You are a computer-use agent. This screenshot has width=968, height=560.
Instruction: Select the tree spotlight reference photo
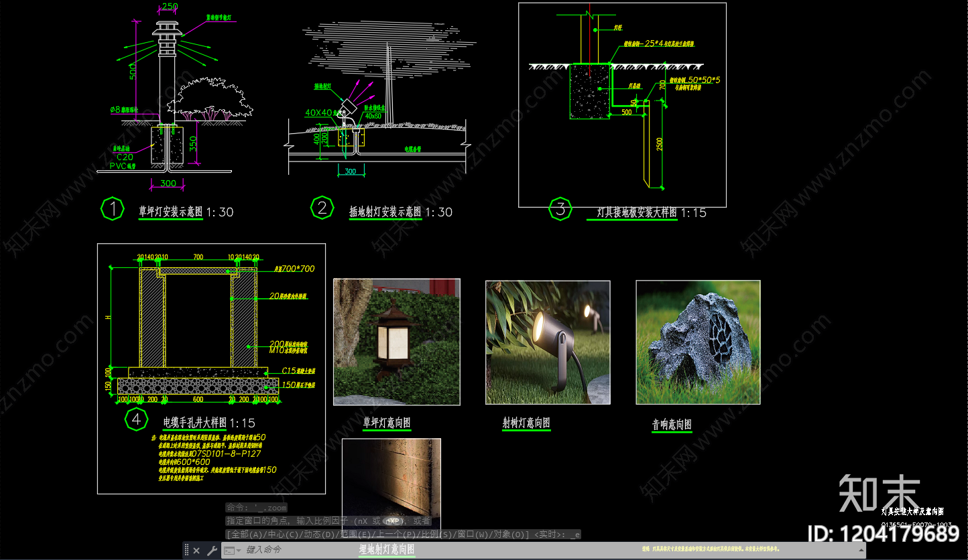tap(548, 342)
